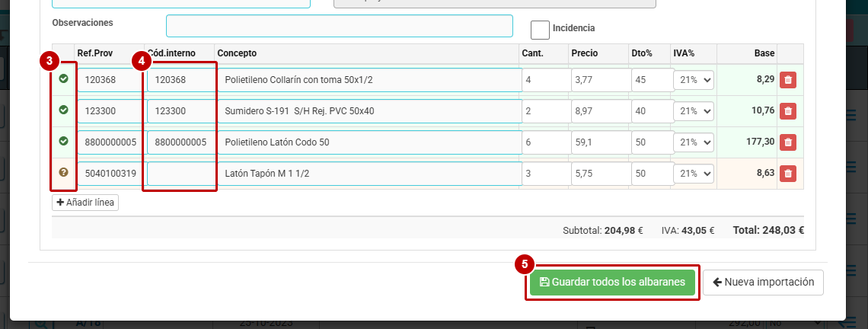Delete the Polietileno Collarín line
The image size is (868, 329).
tap(788, 80)
